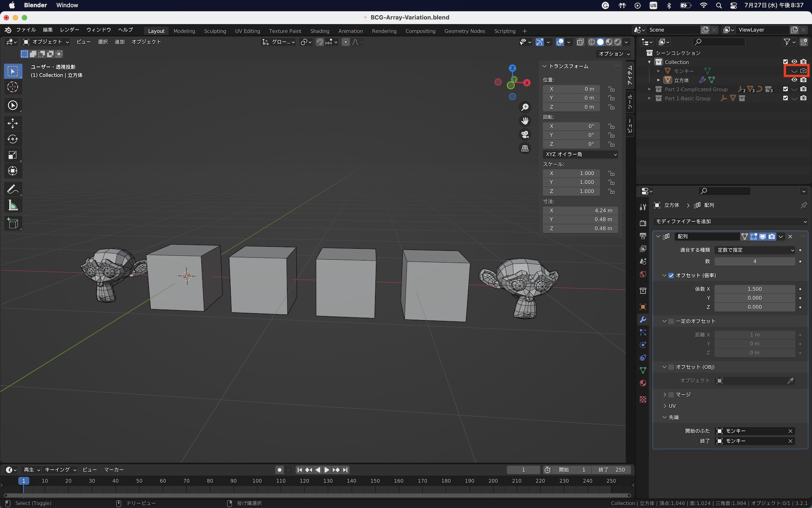812x508 pixels.
Task: Click the 終了 frame field in timeline
Action: (x=612, y=470)
